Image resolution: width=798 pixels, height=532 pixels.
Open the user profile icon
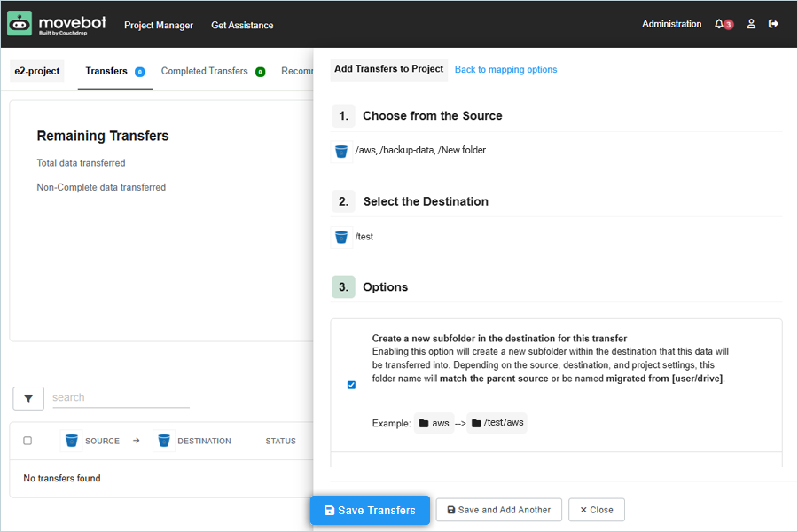[x=751, y=24]
